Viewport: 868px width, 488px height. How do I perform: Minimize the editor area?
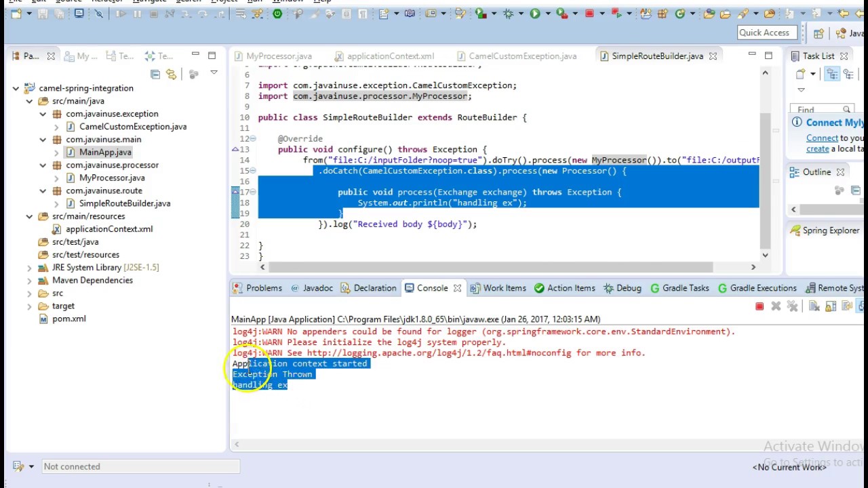(x=752, y=54)
